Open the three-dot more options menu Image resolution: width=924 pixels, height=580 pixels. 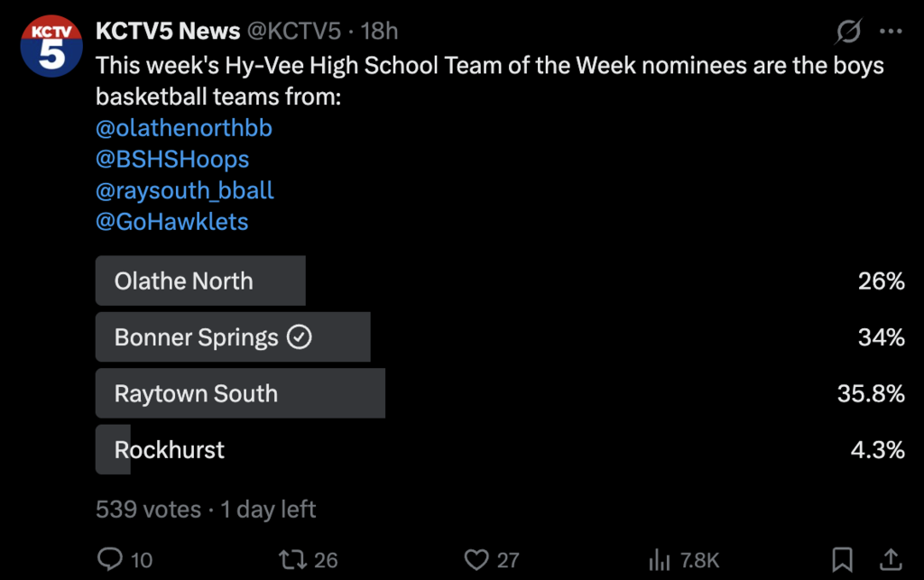[x=891, y=32]
